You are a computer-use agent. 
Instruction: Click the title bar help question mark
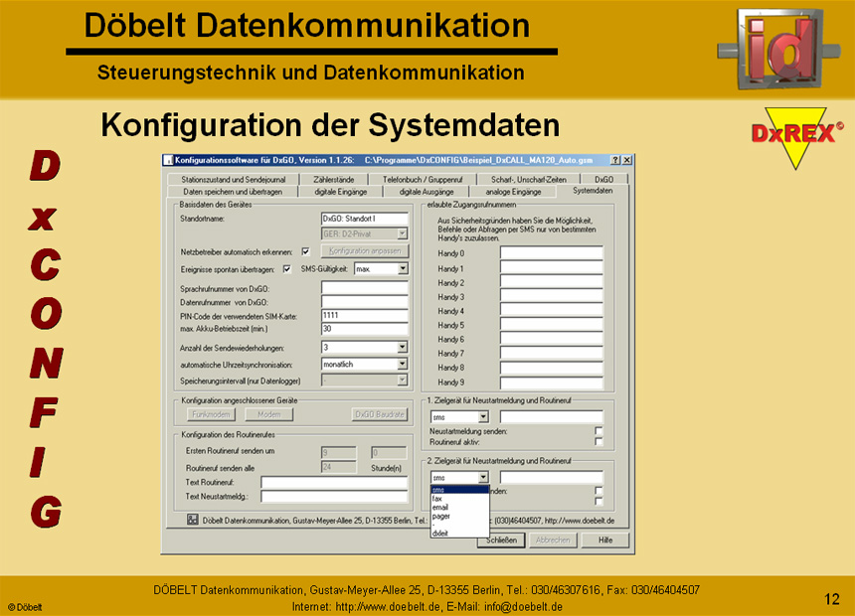[x=615, y=160]
